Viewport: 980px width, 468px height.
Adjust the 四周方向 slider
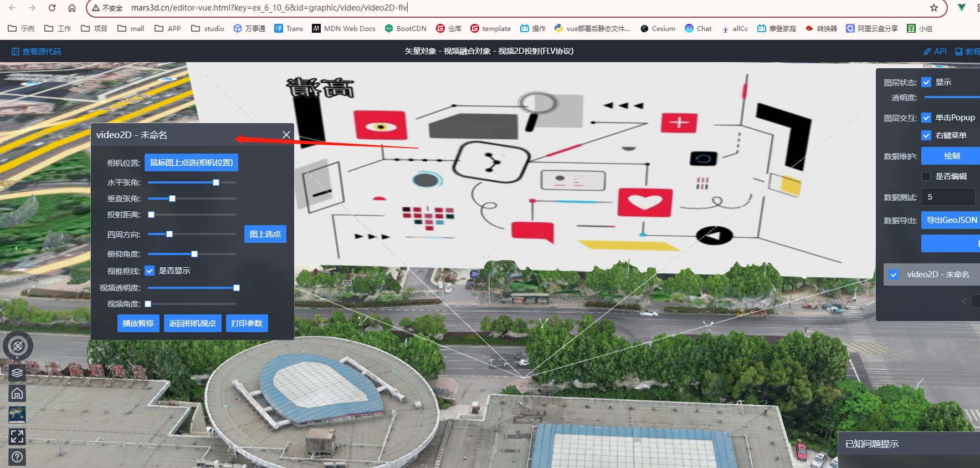[192, 234]
